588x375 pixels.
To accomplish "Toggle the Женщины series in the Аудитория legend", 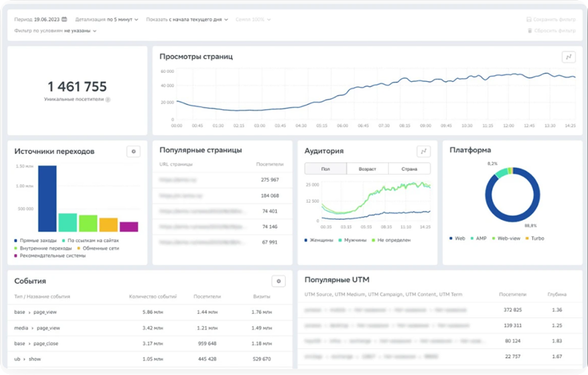I will (319, 240).
